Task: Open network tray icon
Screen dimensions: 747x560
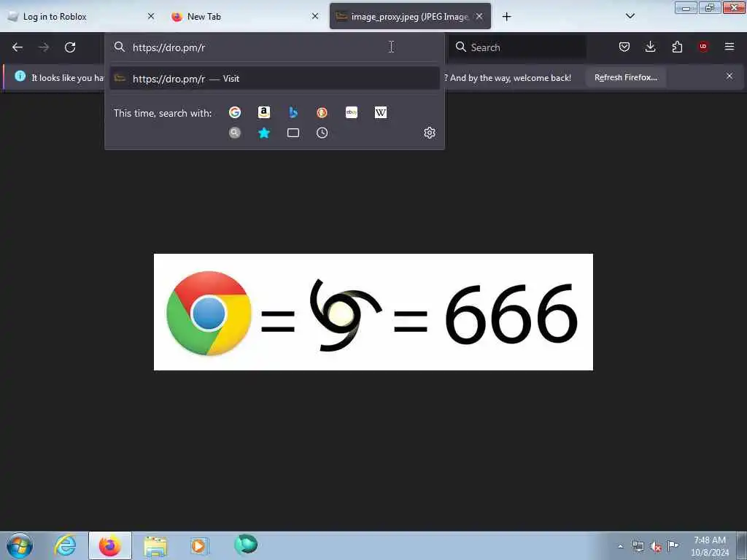Action: coord(638,547)
